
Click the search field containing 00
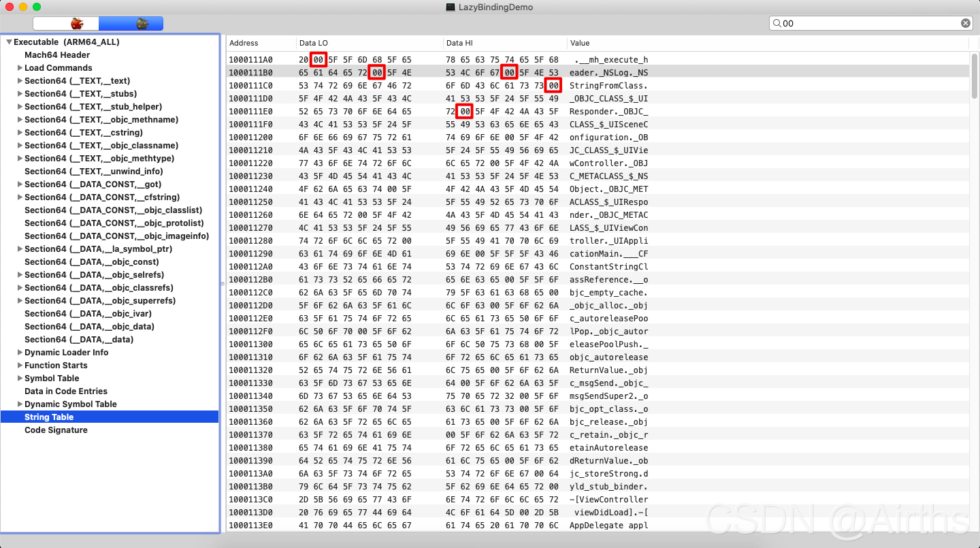tap(870, 23)
